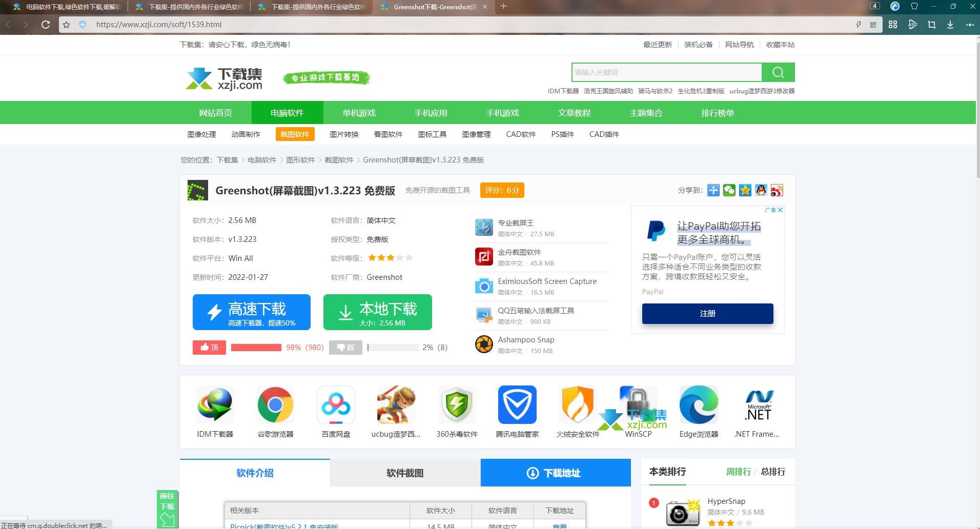The image size is (980, 529).
Task: Upvote with the 顶 button
Action: click(209, 348)
